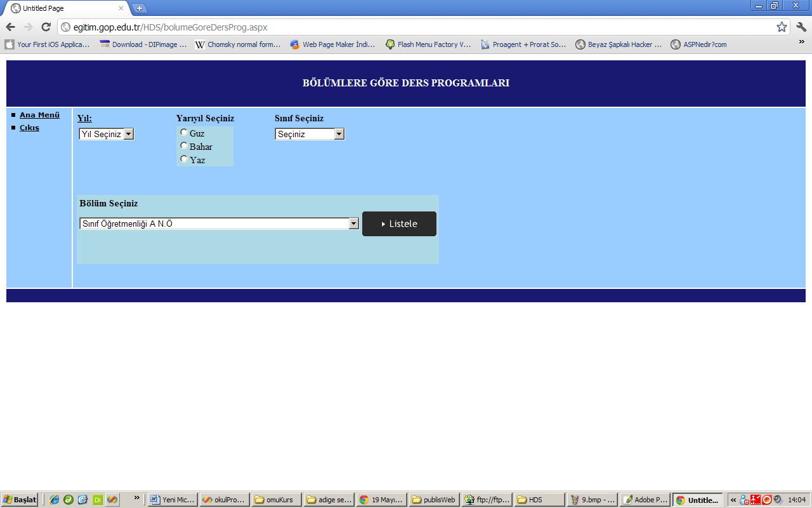Image resolution: width=812 pixels, height=508 pixels.
Task: Show hidden bookmarks with the overflow chevron
Action: [801, 42]
